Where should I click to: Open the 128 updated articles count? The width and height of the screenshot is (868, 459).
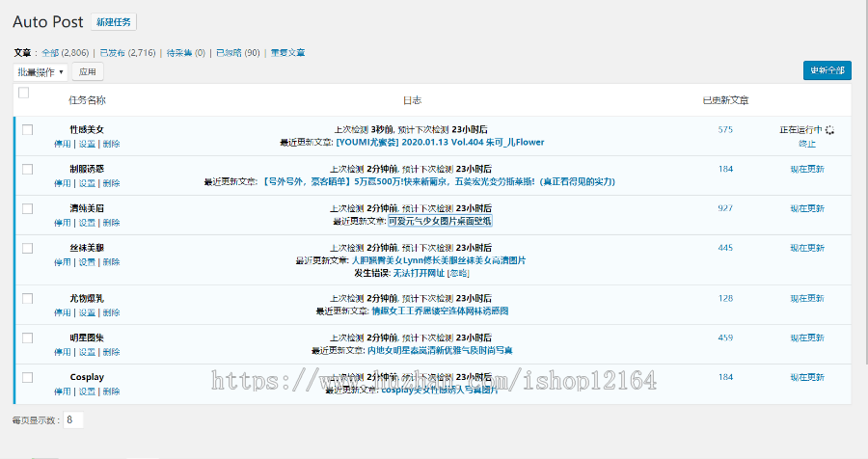(x=725, y=298)
